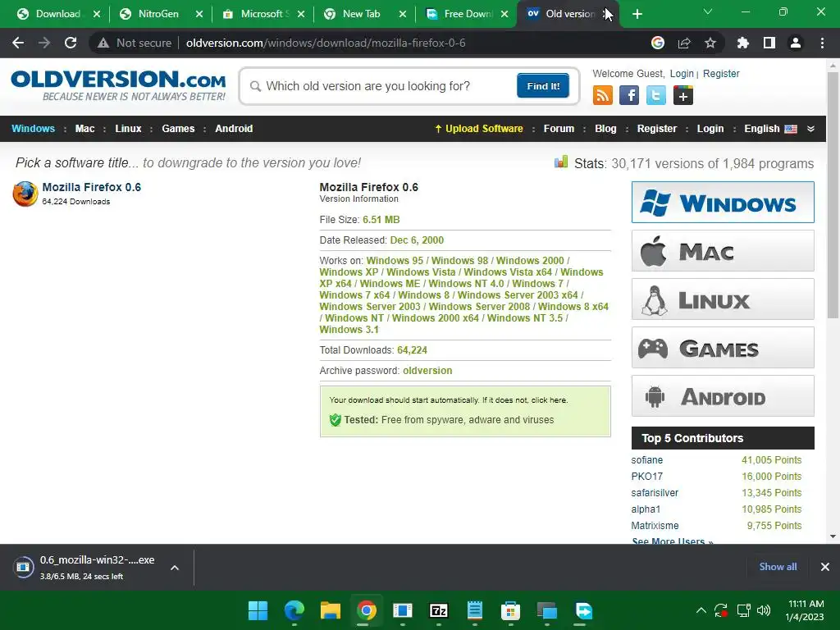Image resolution: width=840 pixels, height=630 pixels.
Task: Click the address bar URL
Action: coord(325,43)
